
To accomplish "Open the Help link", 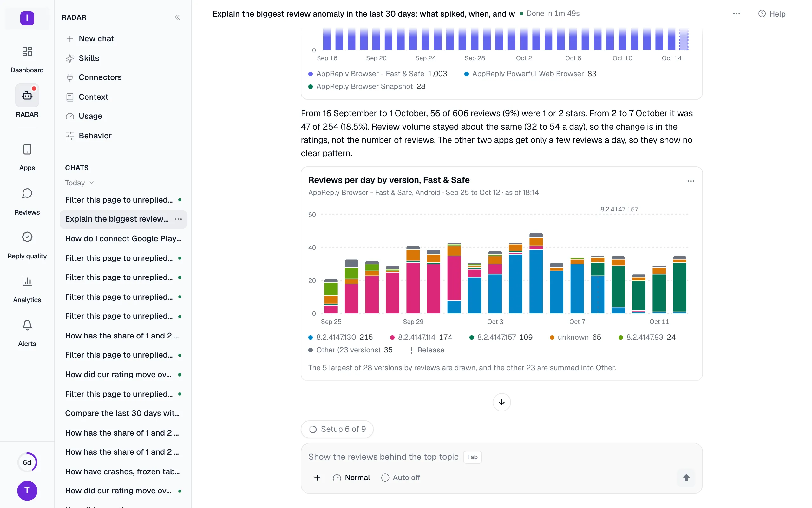I will 772,14.
